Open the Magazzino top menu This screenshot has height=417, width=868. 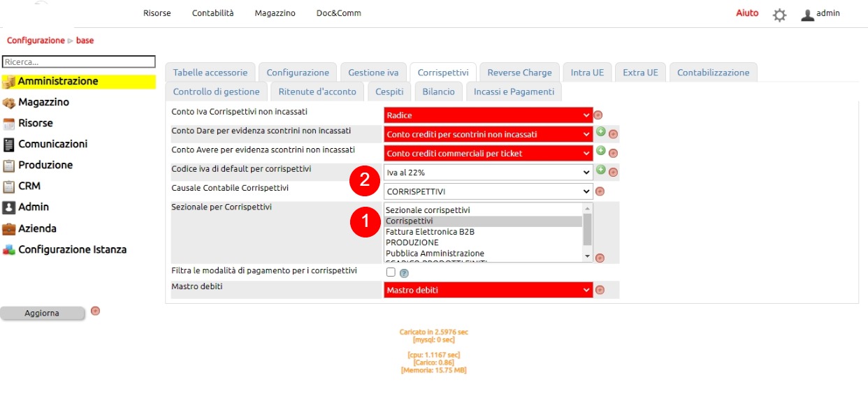pyautogui.click(x=275, y=13)
